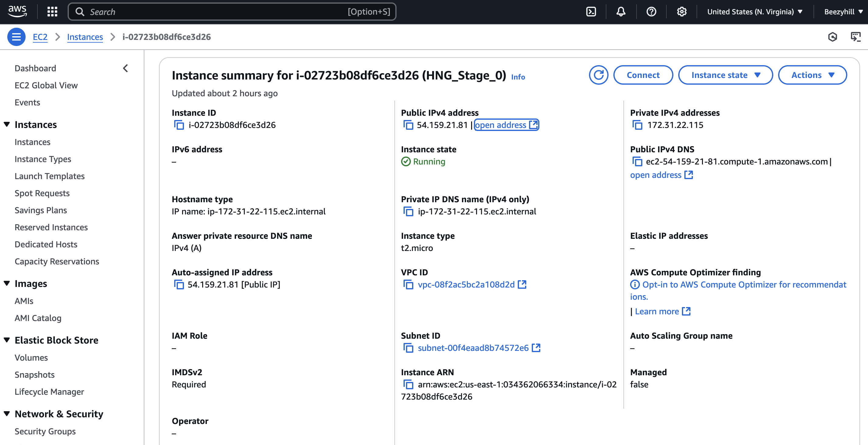
Task: Open address link under Public IPv4 DNS
Action: point(661,175)
